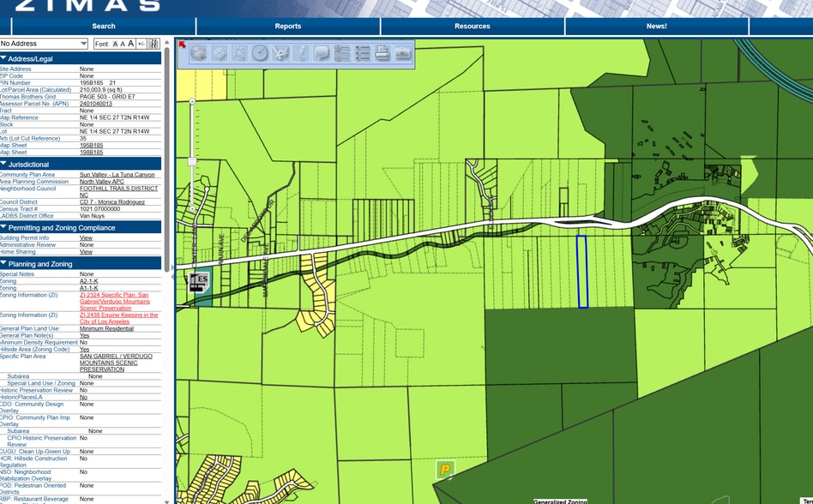Viewport: 813px width, 504px height.
Task: Click the +/- font adjustment control
Action: point(143,43)
